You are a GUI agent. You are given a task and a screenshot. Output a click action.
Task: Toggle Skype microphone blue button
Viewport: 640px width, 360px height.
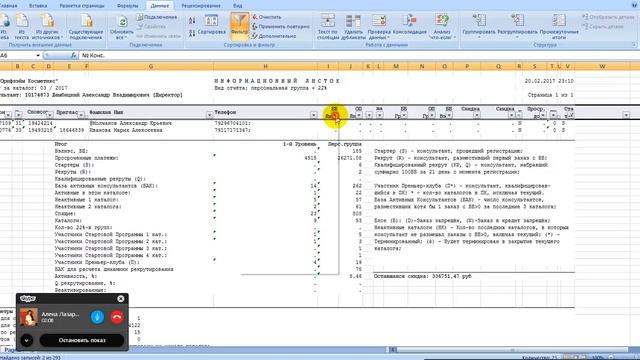pos(97,317)
